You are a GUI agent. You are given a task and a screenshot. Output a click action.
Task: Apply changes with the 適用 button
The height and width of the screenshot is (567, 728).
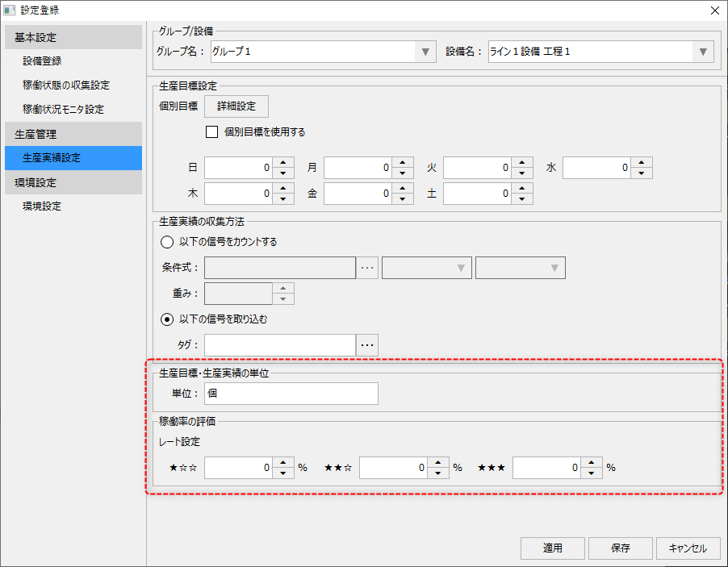click(x=552, y=548)
